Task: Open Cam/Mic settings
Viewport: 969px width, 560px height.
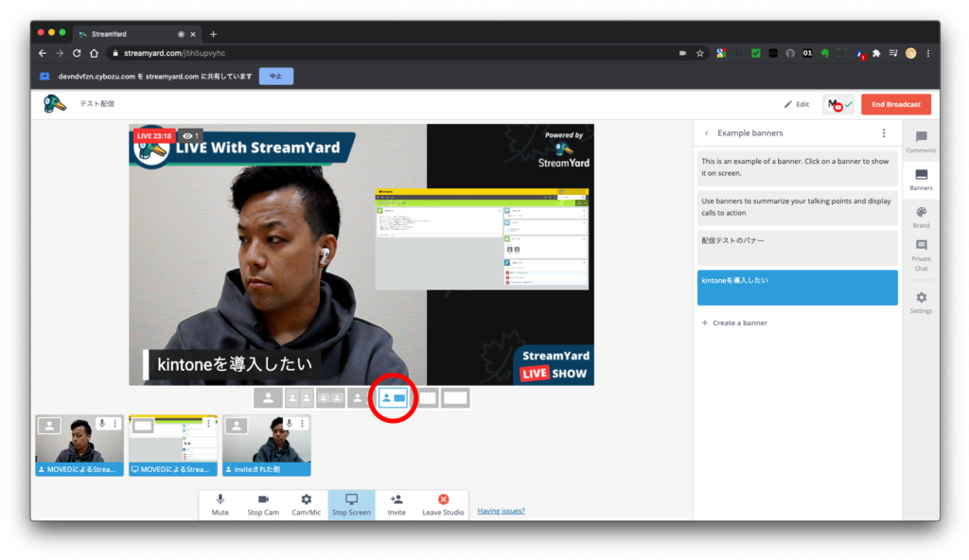Action: (x=306, y=504)
